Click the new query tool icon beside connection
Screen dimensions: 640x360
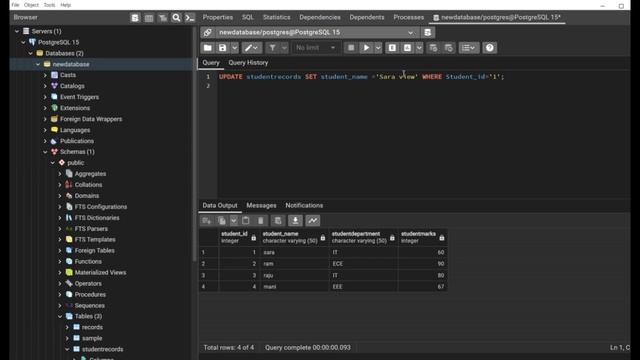coord(427,32)
